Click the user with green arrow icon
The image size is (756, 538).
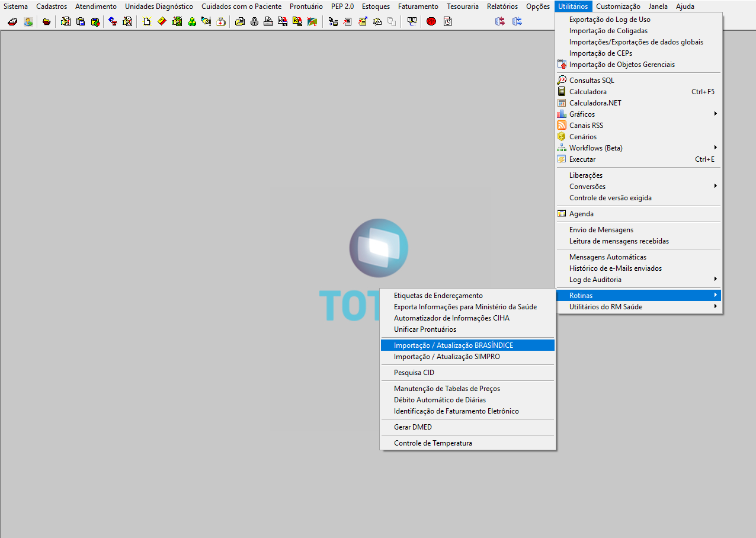point(28,22)
